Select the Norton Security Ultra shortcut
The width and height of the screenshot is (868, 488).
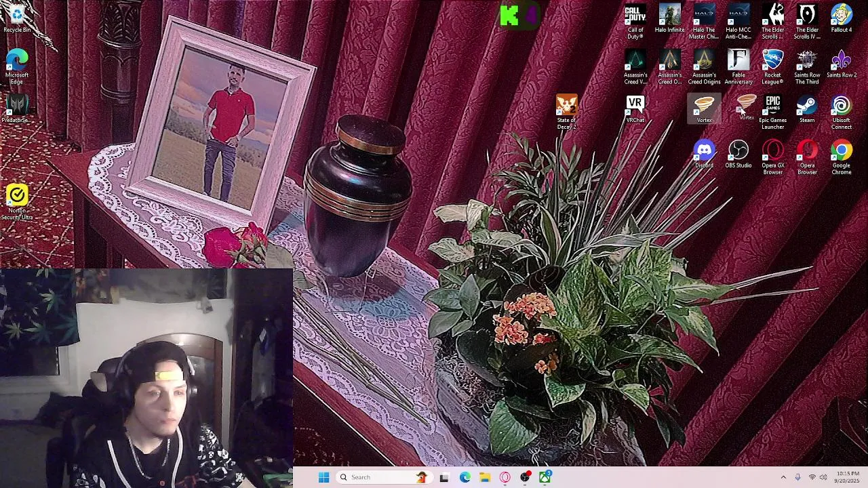(x=17, y=202)
